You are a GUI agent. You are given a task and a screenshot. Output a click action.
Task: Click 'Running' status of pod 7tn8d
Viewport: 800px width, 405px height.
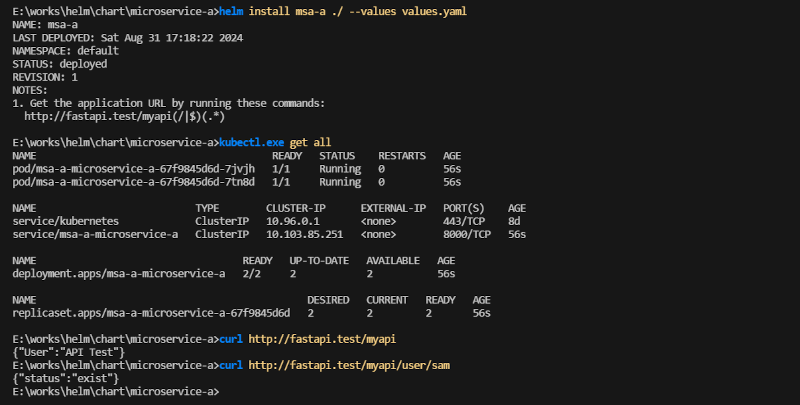click(340, 182)
